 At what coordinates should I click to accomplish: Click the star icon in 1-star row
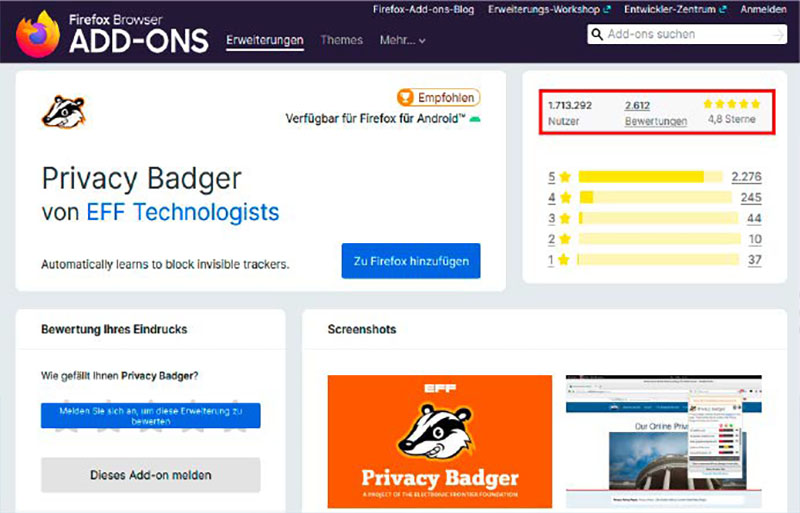[x=564, y=260]
